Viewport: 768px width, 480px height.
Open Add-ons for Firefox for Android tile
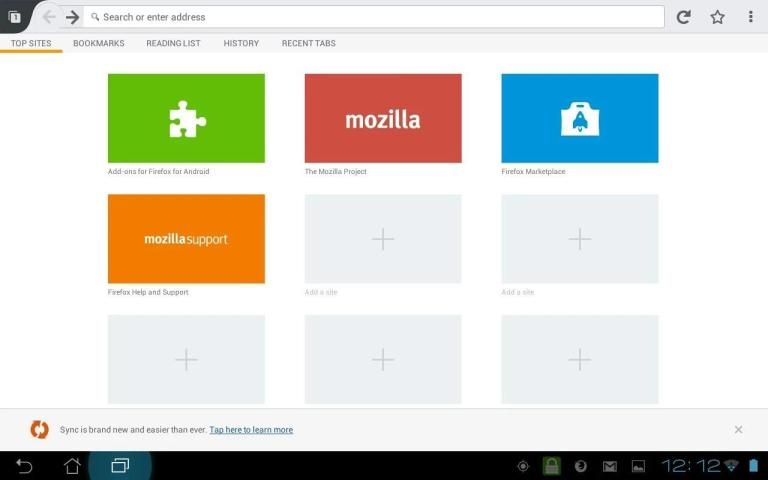186,118
